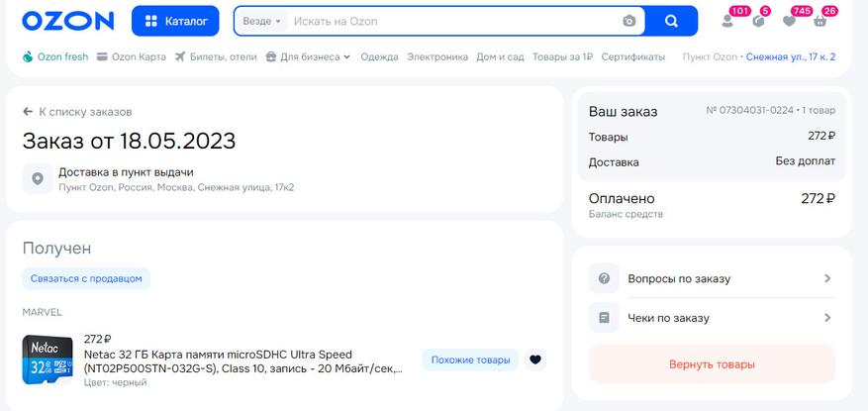868x411 pixels.
Task: Click the Заказ от 18.05.2023 heading
Action: click(x=129, y=141)
